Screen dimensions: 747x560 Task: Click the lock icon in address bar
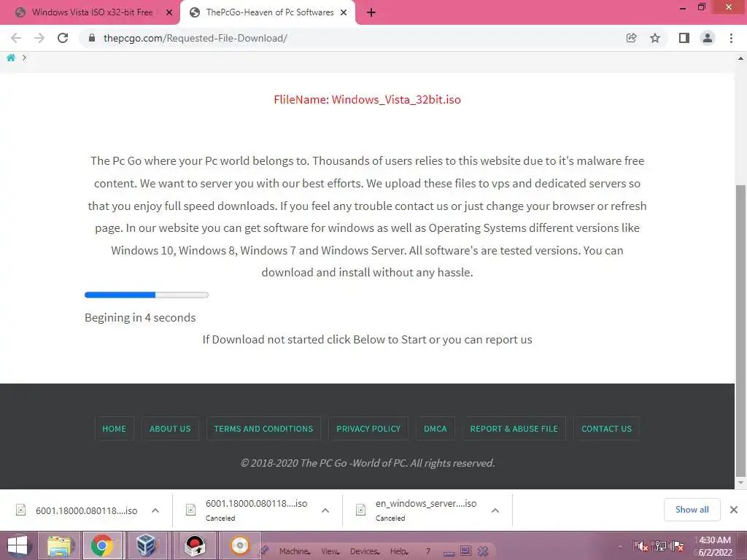[x=92, y=38]
